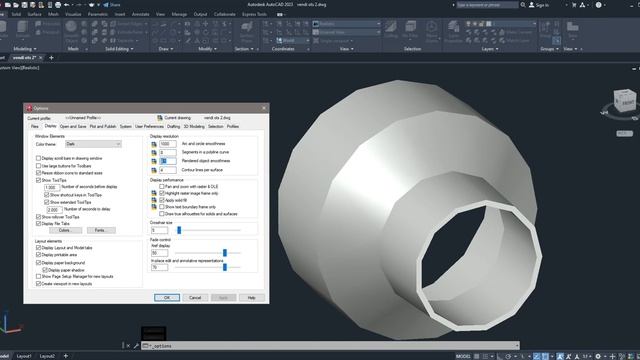Expand the Groups panel dropdown

click(549, 49)
